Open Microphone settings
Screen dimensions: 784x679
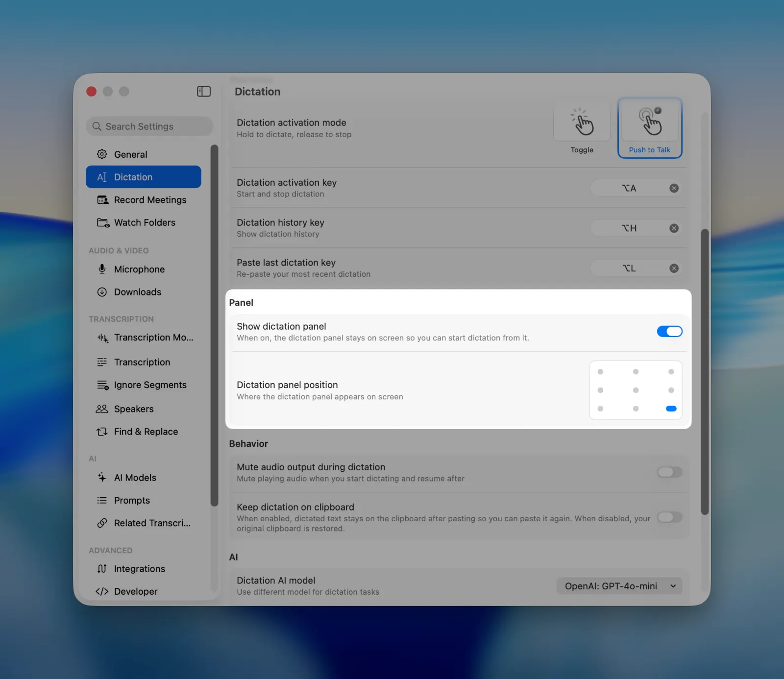tap(144, 269)
